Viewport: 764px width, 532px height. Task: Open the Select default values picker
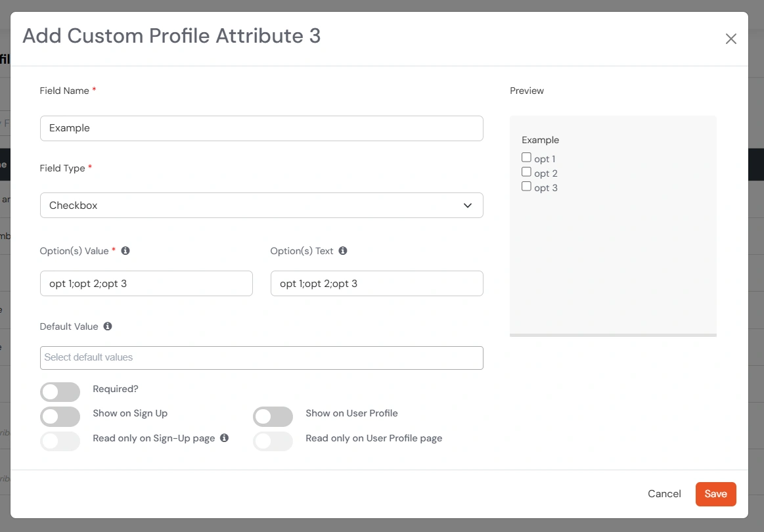(x=261, y=357)
